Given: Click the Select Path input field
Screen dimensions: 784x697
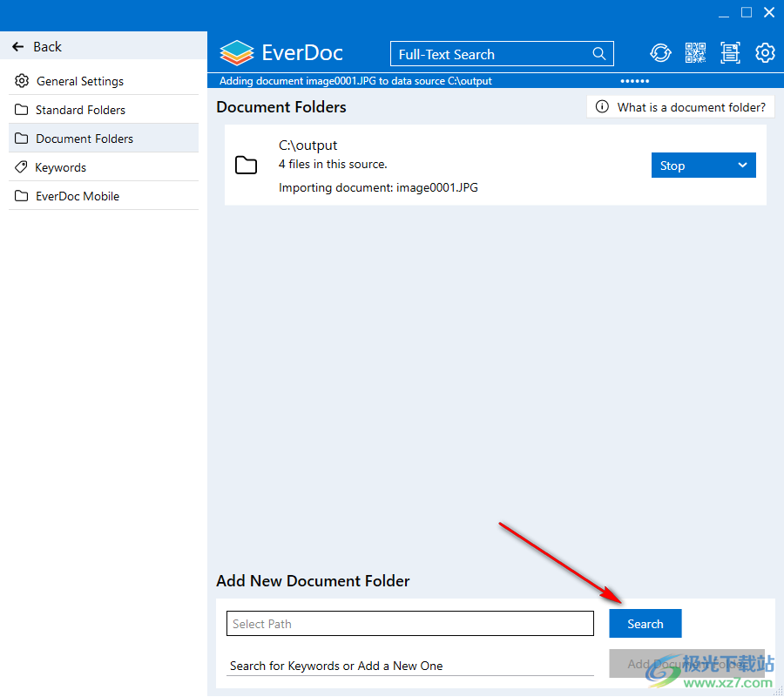Looking at the screenshot, I should 410,624.
